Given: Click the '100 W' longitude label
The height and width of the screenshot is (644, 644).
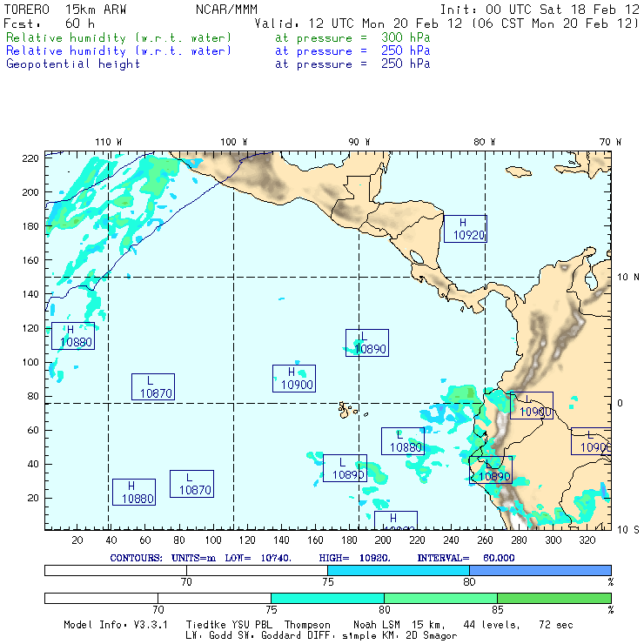Looking at the screenshot, I should tap(234, 142).
